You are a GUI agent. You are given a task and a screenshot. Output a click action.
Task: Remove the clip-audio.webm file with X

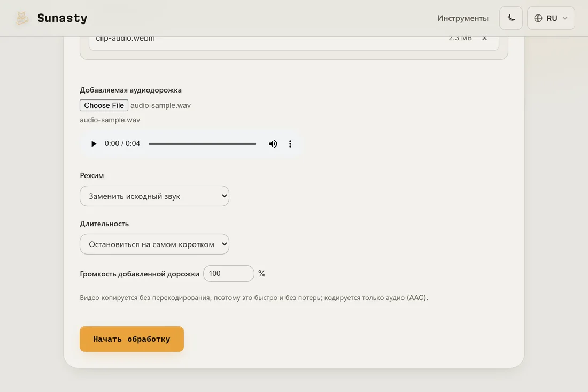[484, 38]
